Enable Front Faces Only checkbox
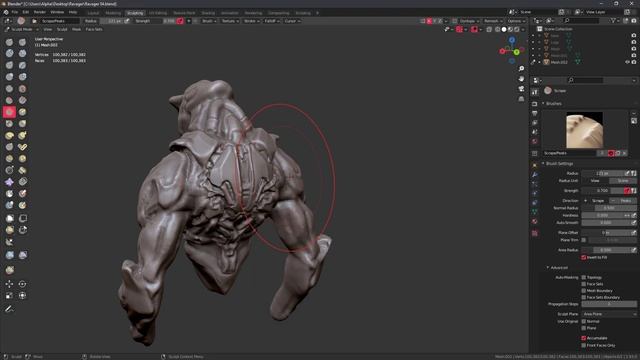 point(584,345)
